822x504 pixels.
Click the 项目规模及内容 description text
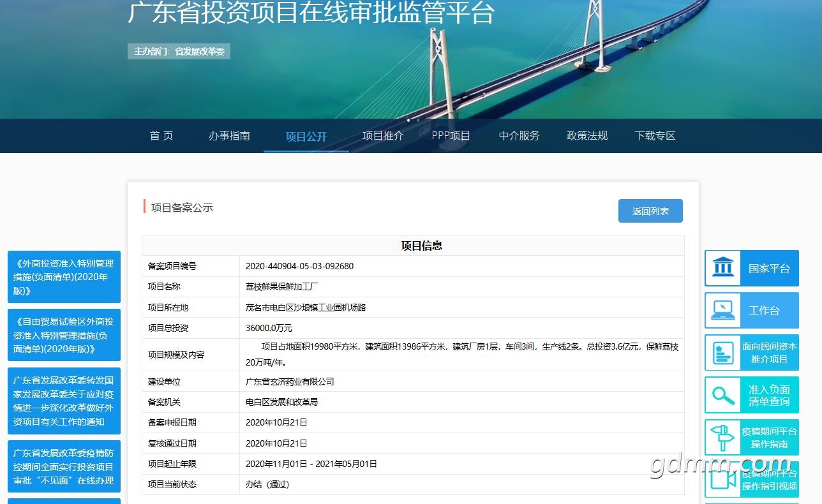(461, 355)
